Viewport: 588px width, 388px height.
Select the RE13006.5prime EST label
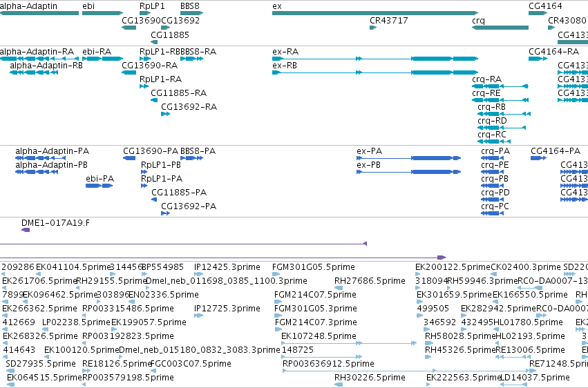[x=530, y=351]
